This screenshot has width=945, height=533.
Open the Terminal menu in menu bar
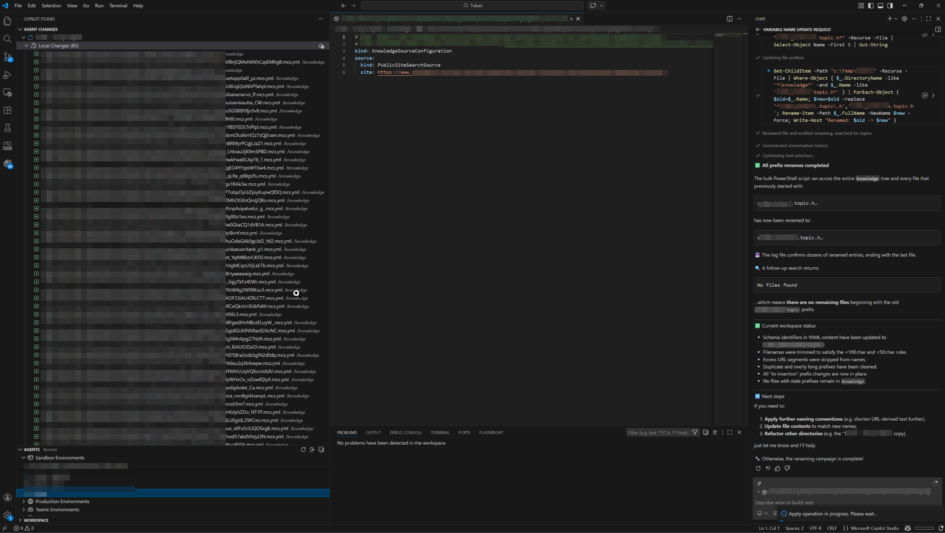click(118, 5)
